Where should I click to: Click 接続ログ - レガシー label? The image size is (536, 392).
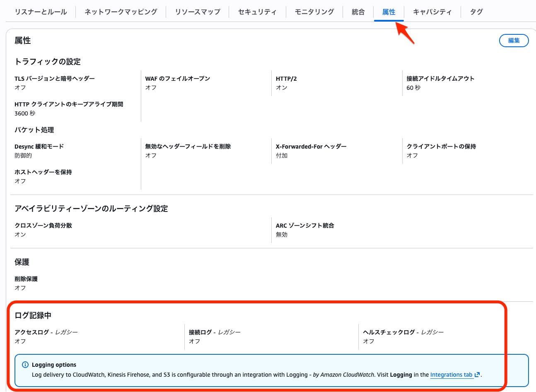215,332
